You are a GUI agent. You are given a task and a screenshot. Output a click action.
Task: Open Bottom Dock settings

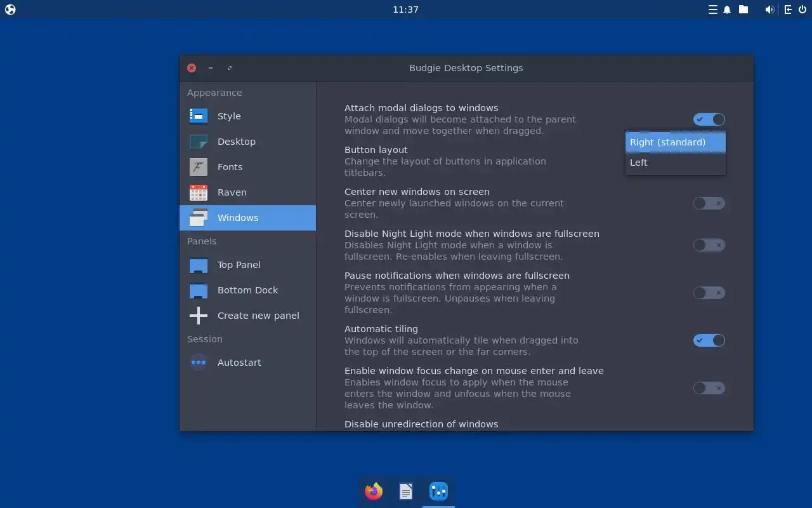click(247, 290)
